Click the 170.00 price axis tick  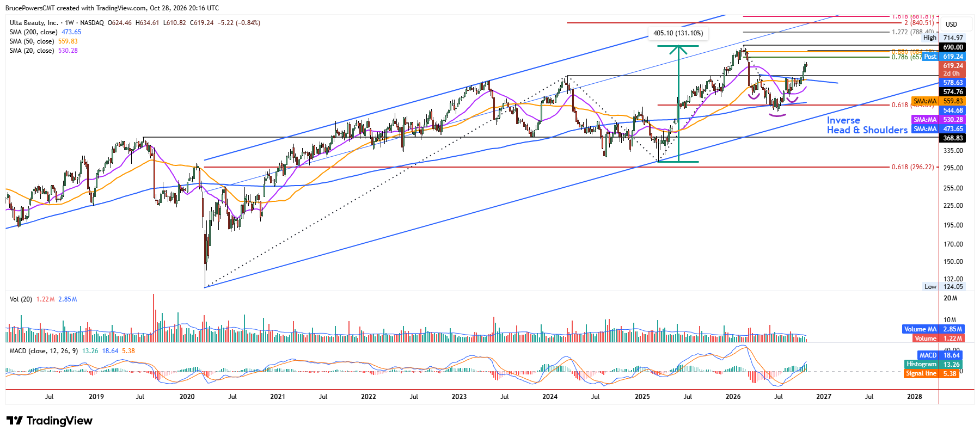[953, 244]
